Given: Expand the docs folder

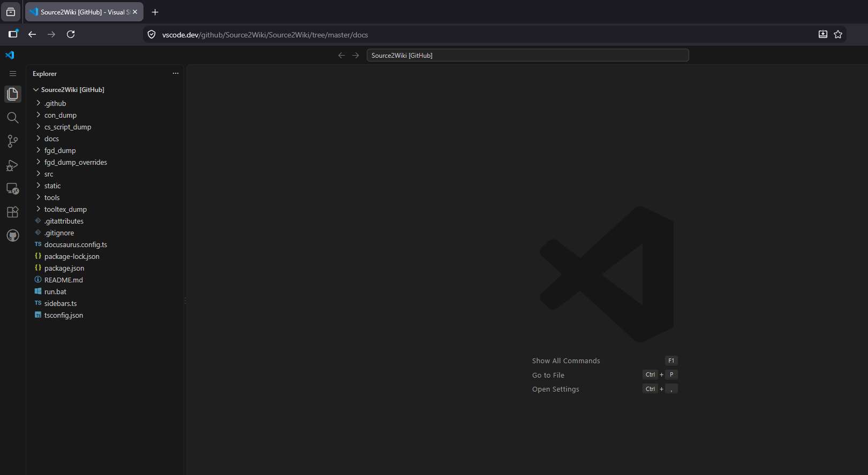Looking at the screenshot, I should (x=105, y=139).
